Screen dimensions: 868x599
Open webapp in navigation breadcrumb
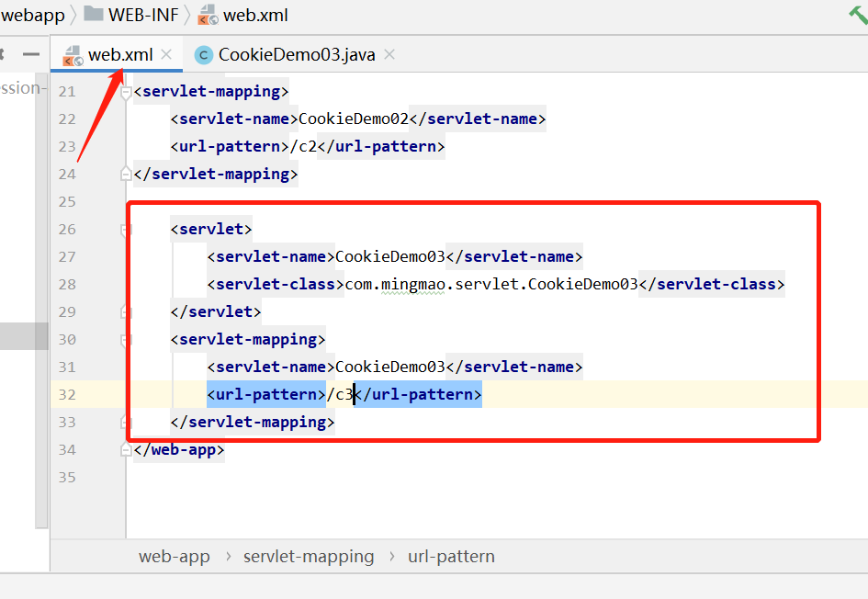tap(33, 15)
